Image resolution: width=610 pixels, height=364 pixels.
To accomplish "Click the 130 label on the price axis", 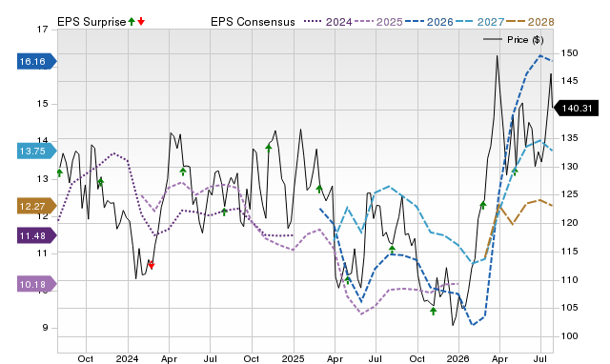I will [x=569, y=167].
